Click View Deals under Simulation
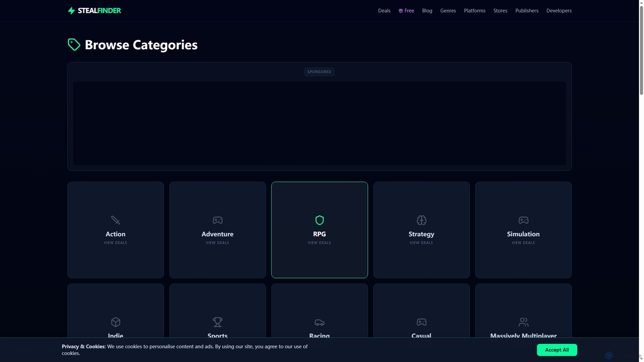Viewport: 644px width, 362px height. click(523, 243)
